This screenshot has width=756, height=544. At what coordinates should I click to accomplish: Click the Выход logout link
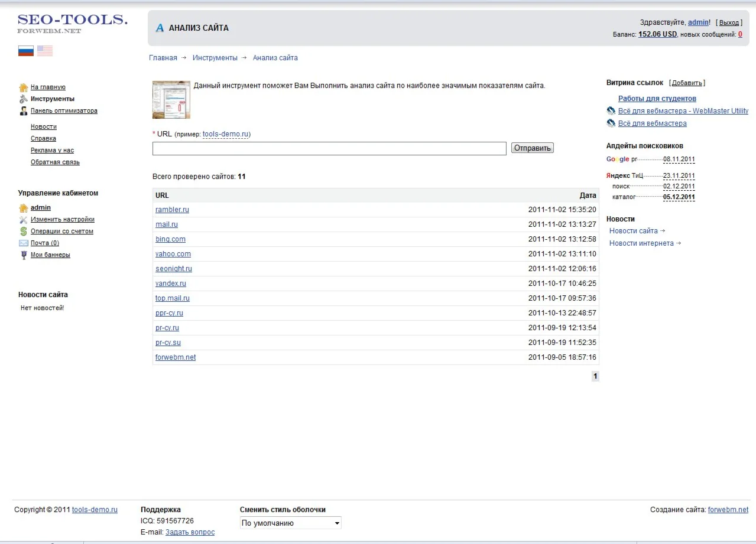coord(729,22)
